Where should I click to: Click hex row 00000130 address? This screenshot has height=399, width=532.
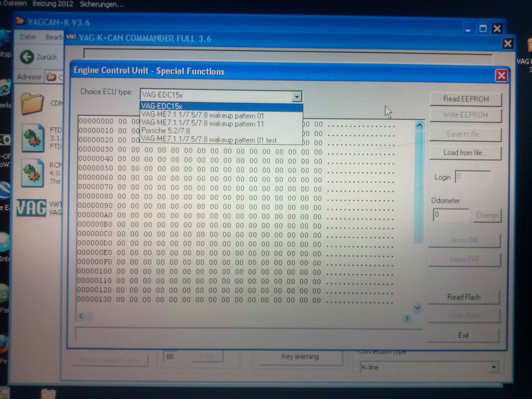[94, 299]
